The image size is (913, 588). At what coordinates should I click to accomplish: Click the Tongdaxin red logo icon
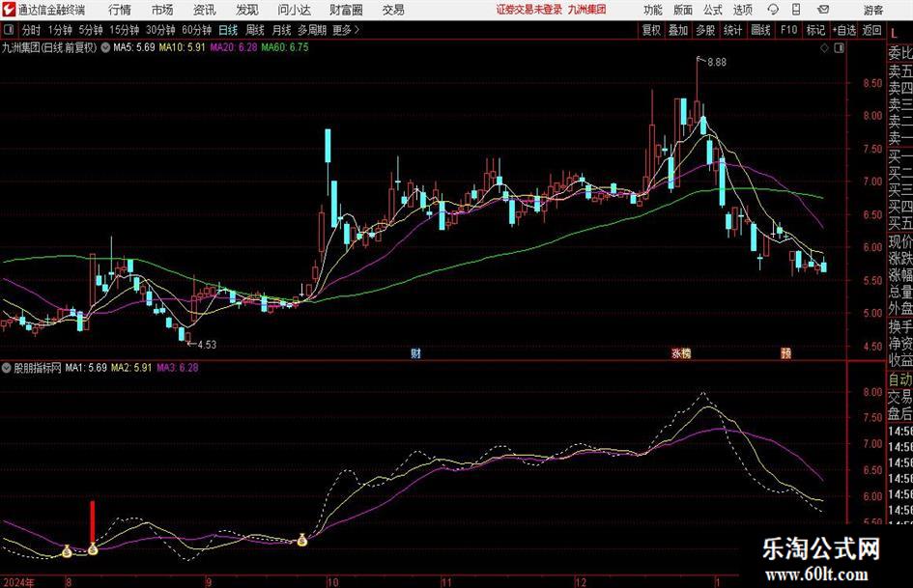9,10
